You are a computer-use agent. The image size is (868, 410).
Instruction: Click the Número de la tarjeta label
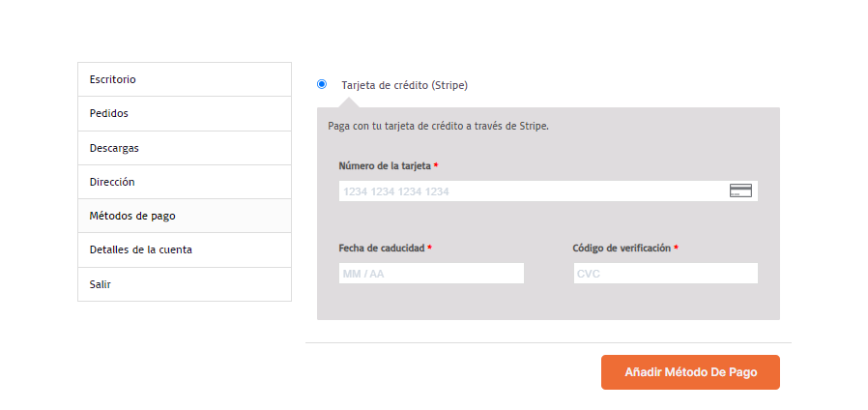[385, 165]
